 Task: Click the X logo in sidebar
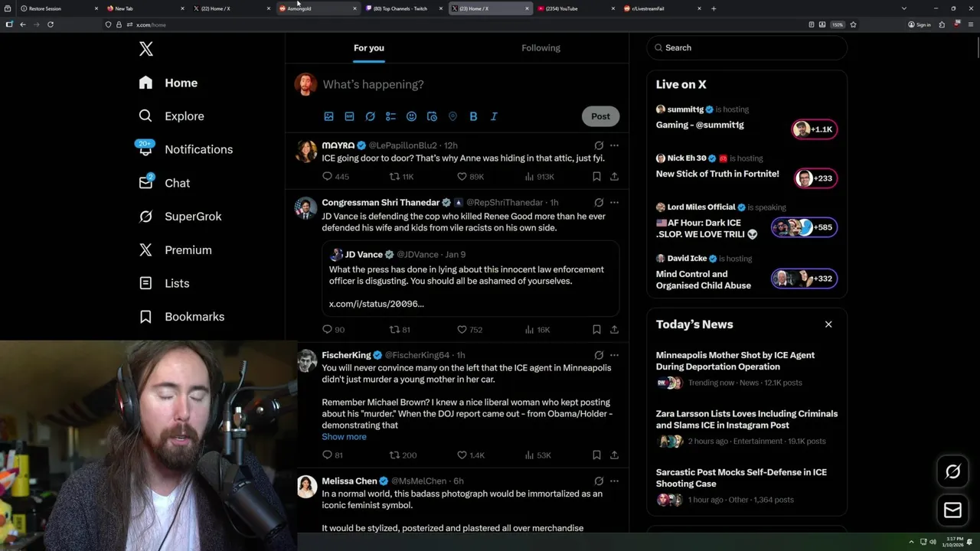coord(146,49)
